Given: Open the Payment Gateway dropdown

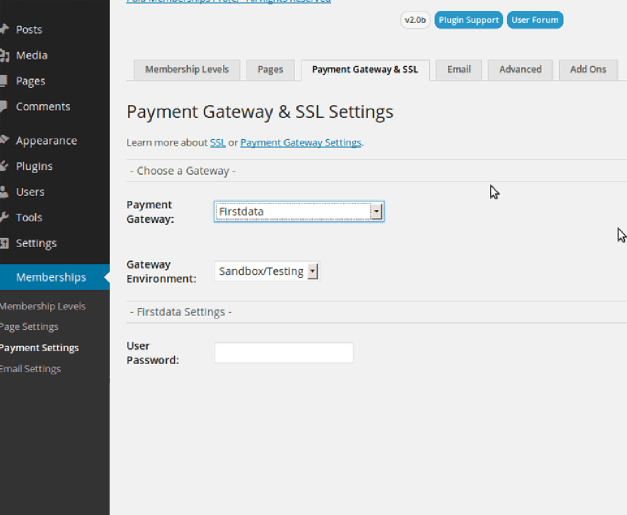Looking at the screenshot, I should point(299,212).
